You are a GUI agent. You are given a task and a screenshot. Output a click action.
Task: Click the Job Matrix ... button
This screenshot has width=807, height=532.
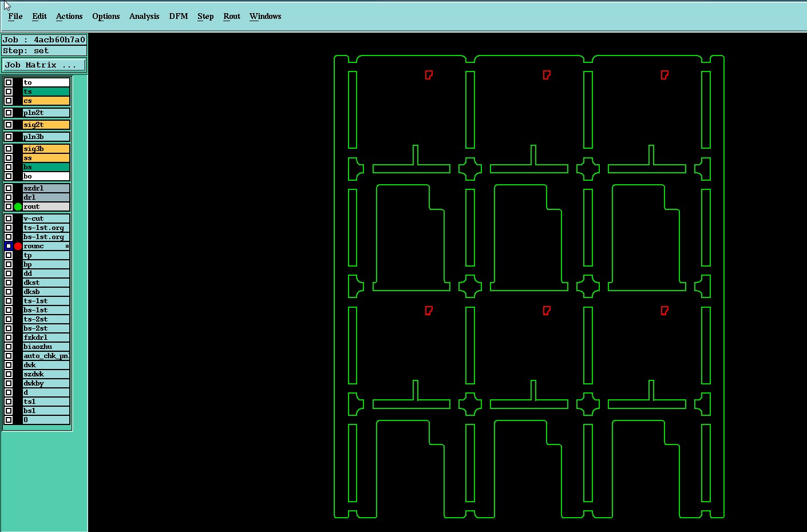(x=44, y=65)
